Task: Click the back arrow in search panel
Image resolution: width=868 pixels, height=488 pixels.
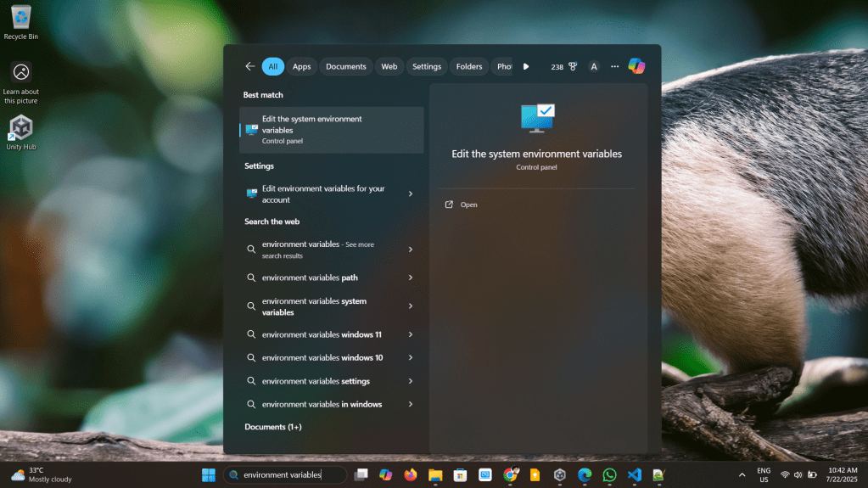Action: (x=249, y=66)
